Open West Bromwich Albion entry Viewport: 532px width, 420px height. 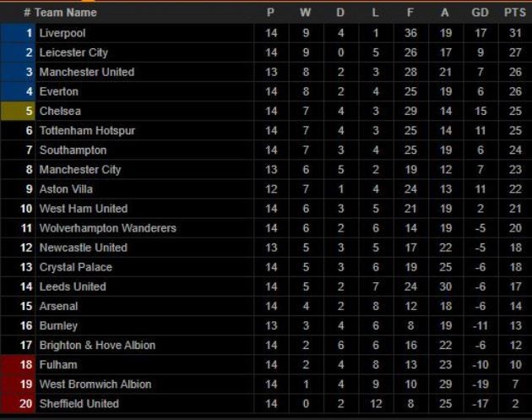tap(95, 384)
